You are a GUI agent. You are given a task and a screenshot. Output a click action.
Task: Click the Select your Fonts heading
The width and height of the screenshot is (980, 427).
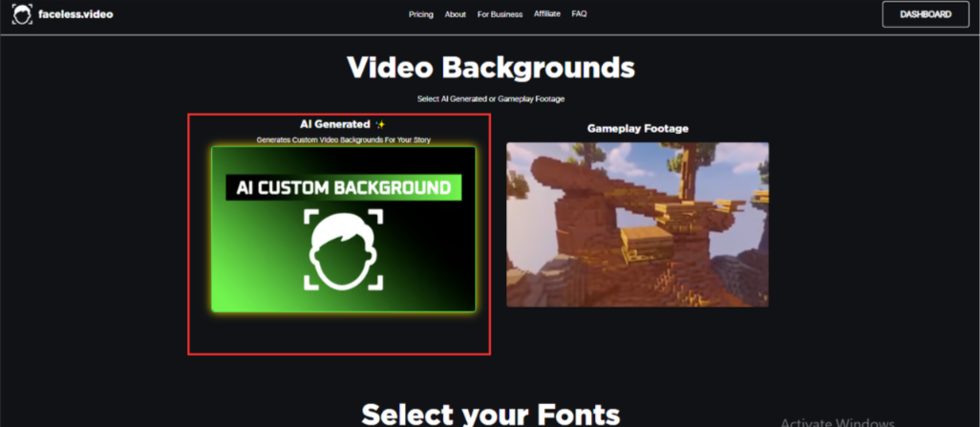point(491,414)
